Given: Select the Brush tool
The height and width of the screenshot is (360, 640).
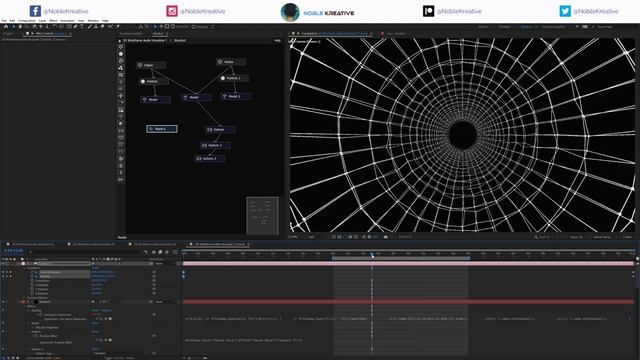Looking at the screenshot, I should click(x=90, y=27).
